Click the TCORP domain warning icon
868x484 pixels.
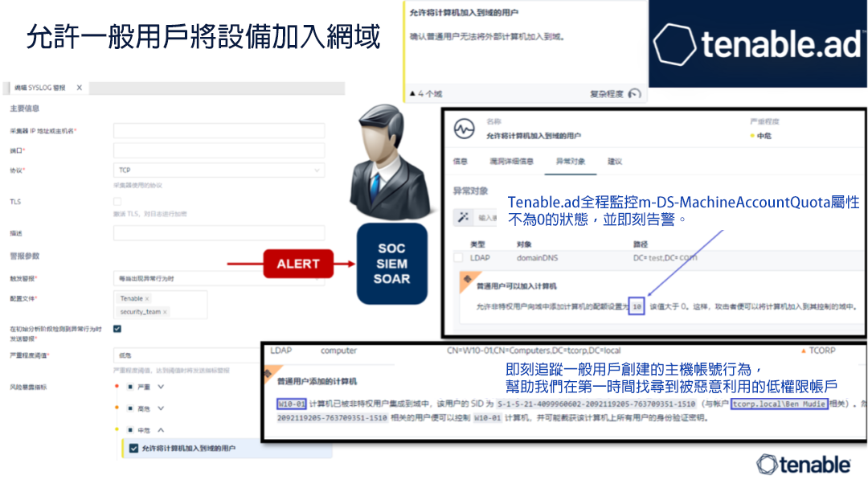coord(803,351)
